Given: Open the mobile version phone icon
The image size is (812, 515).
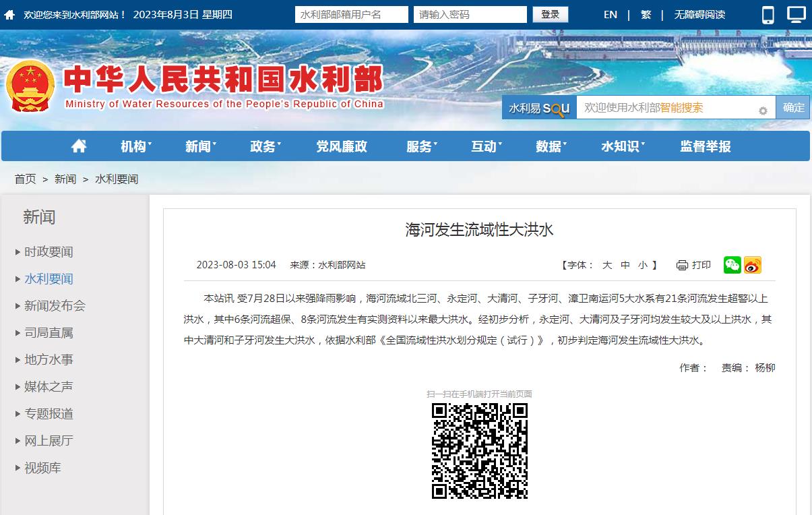Looking at the screenshot, I should [768, 15].
